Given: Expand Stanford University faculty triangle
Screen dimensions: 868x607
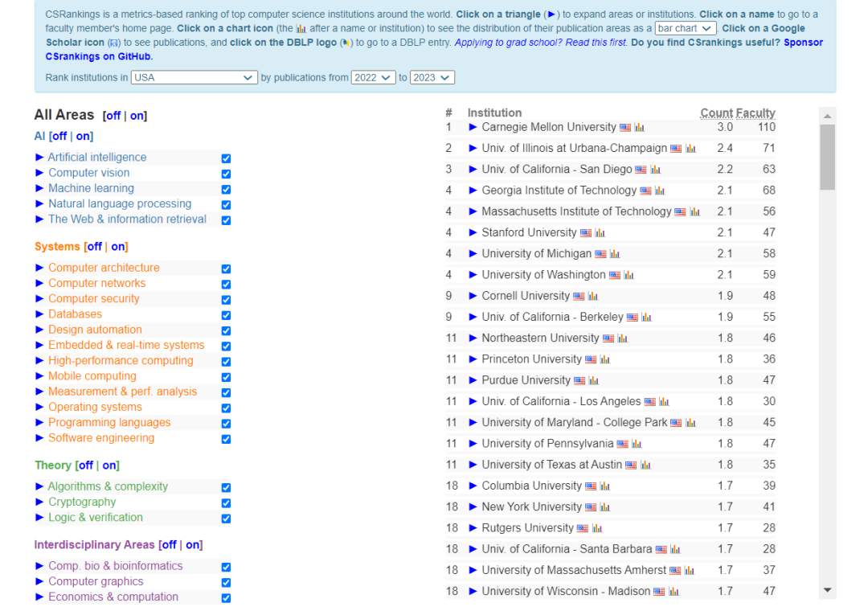Looking at the screenshot, I should [473, 232].
